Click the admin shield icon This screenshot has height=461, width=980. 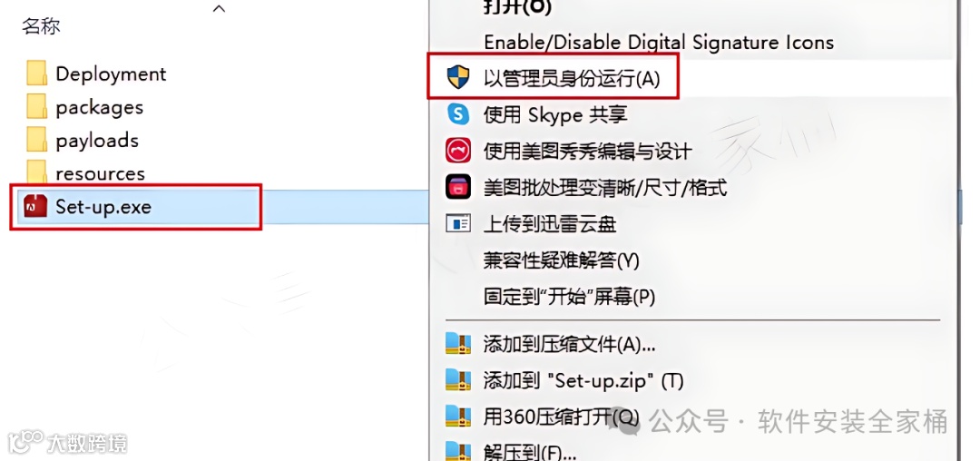click(x=457, y=78)
